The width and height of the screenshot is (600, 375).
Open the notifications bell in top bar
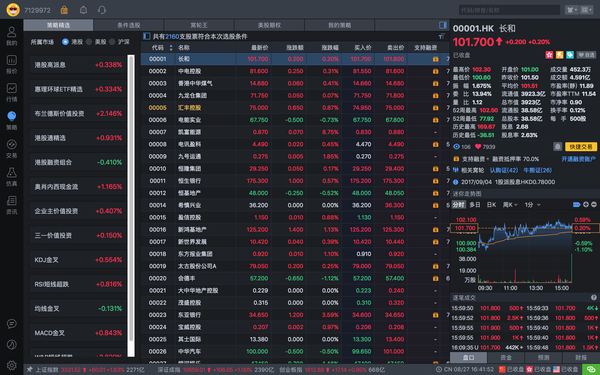point(83,10)
